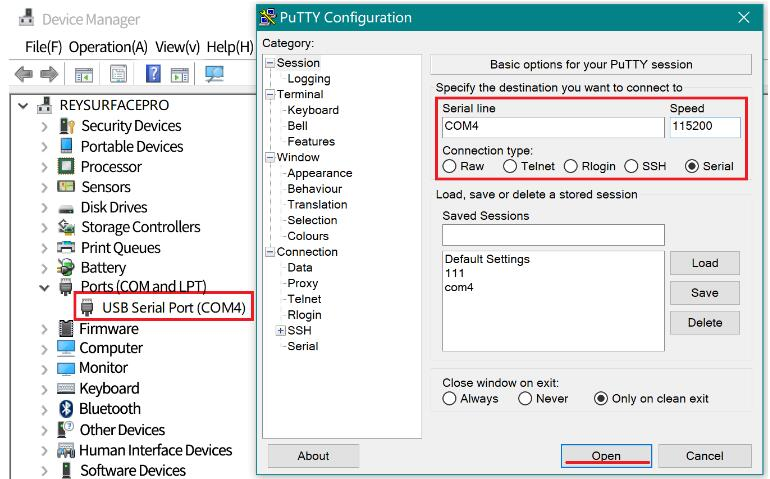Click the Open button in PuTTY

pyautogui.click(x=606, y=455)
